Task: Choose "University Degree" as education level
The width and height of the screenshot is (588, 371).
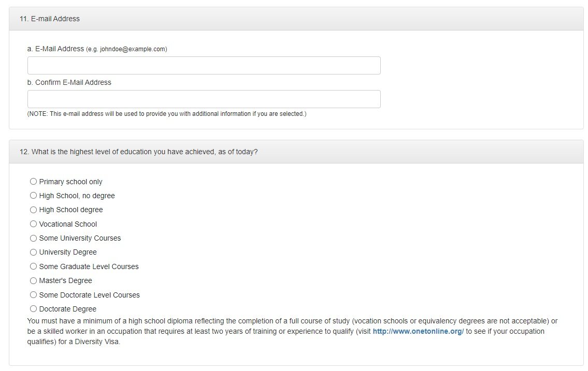Action: pyautogui.click(x=34, y=252)
